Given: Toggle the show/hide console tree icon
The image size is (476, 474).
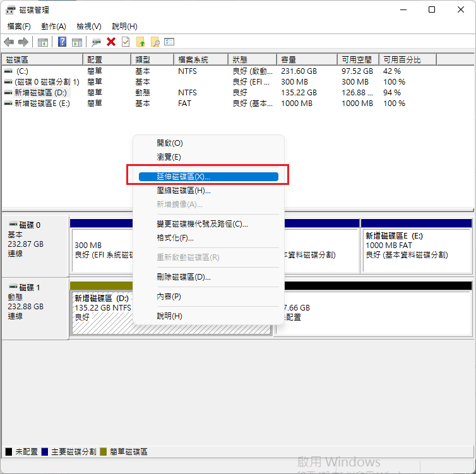Looking at the screenshot, I should (x=43, y=42).
